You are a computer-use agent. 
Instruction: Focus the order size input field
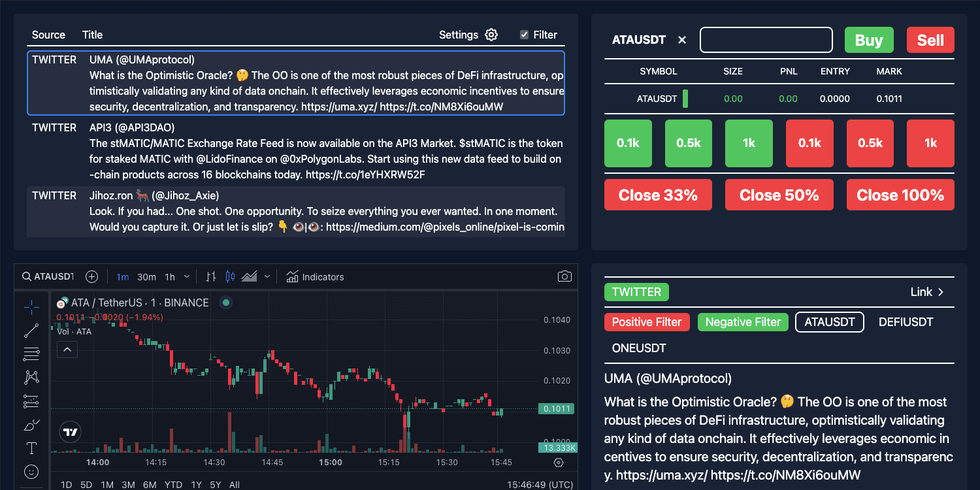tap(766, 40)
